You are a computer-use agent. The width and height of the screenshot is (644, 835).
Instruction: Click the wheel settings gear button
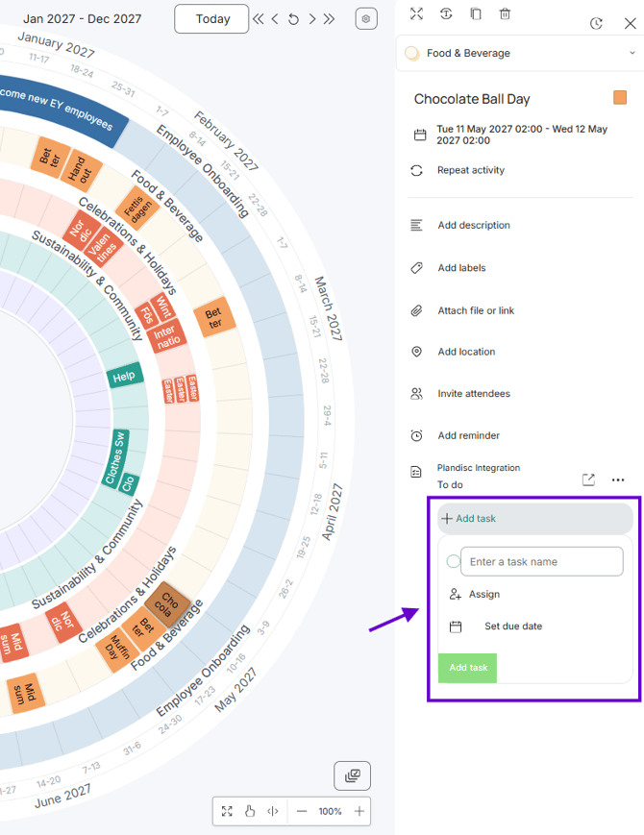[366, 18]
